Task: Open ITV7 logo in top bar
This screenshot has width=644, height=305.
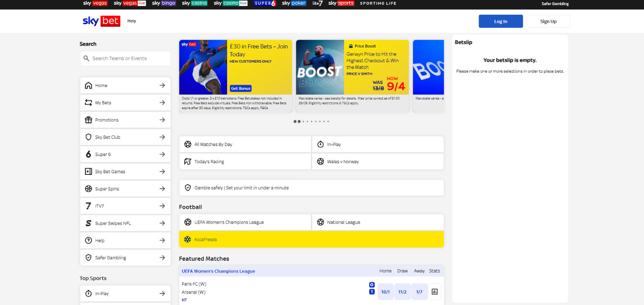Action: point(318,3)
